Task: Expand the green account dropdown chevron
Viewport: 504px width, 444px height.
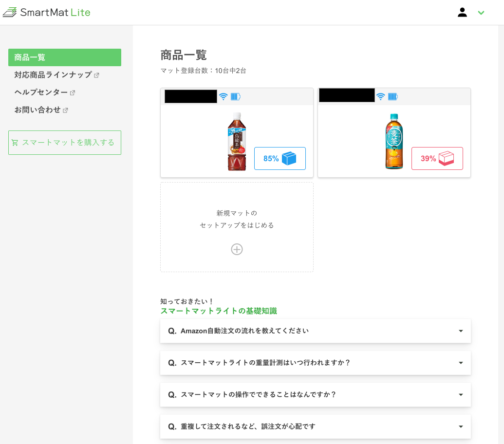Action: pos(481,13)
